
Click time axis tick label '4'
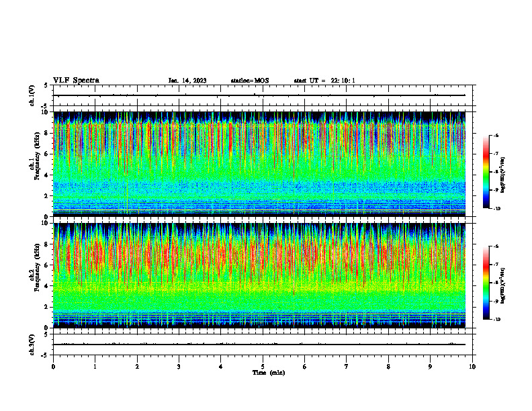coord(221,367)
